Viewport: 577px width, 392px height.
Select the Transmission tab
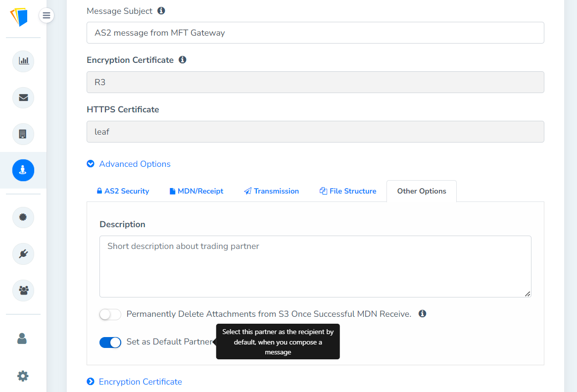271,191
